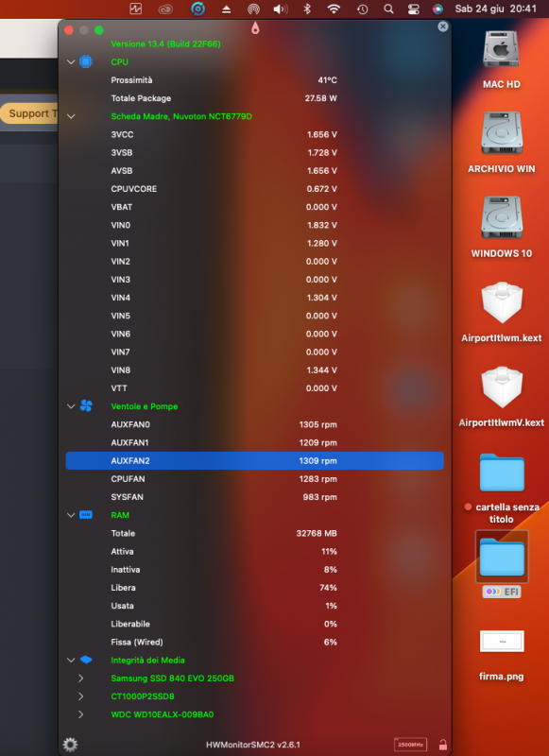Screen dimensions: 549x756
Task: Select the 3VCC voltage row
Action: click(254, 134)
